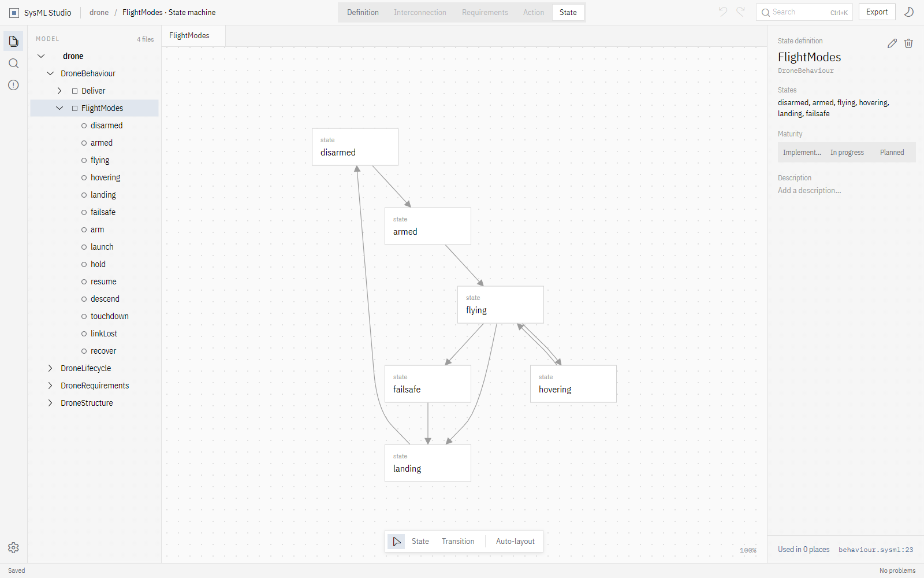This screenshot has width=924, height=578.
Task: Toggle dark mode moon icon
Action: point(908,12)
